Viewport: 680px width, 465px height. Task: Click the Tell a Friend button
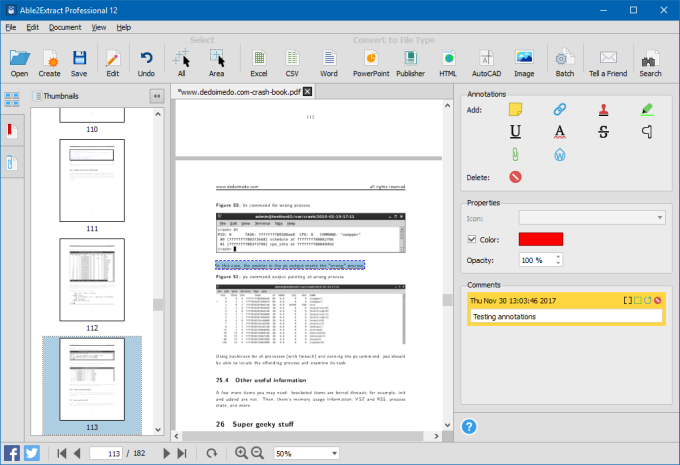click(x=608, y=61)
